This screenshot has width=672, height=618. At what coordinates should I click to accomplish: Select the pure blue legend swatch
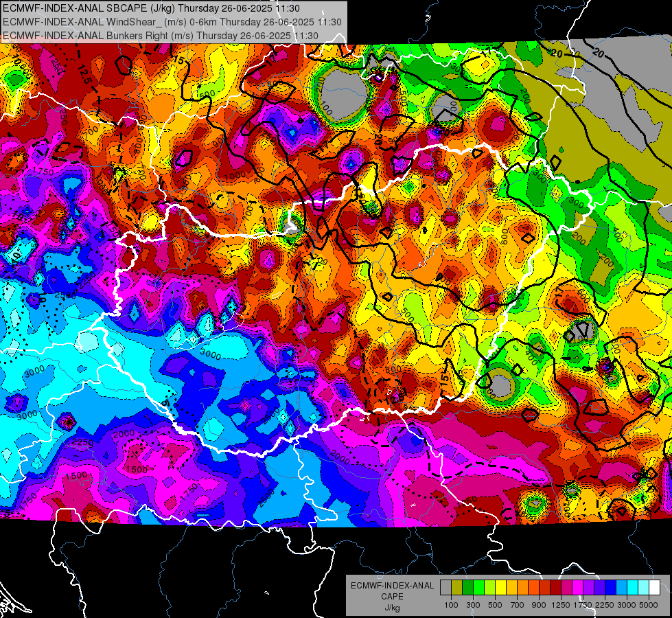(x=611, y=587)
